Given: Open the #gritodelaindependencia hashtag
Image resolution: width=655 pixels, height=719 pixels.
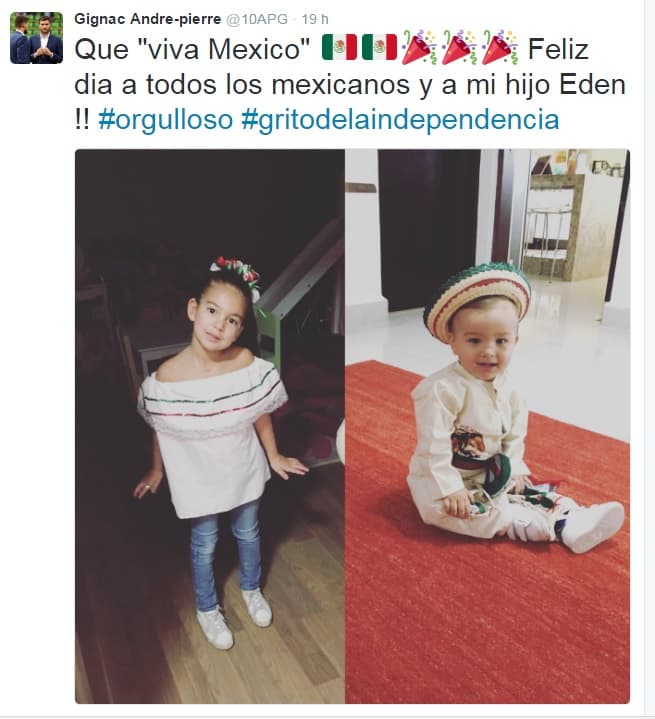Looking at the screenshot, I should pyautogui.click(x=400, y=120).
